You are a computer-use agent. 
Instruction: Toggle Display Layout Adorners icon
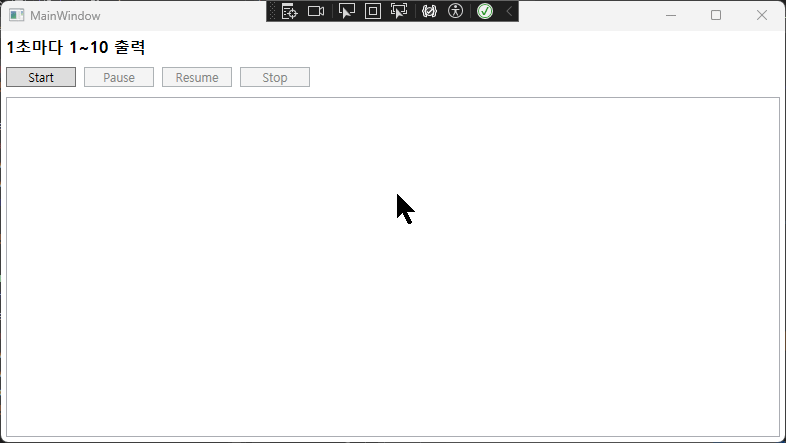point(373,11)
